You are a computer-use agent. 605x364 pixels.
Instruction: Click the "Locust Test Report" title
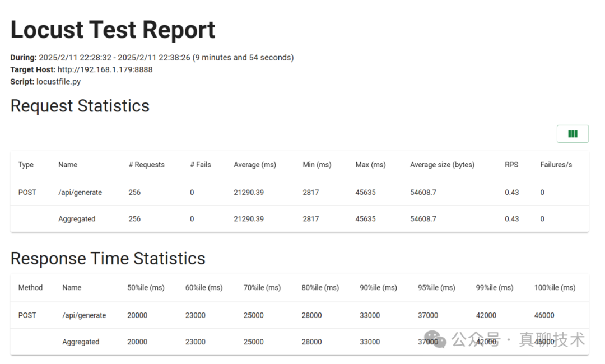113,30
